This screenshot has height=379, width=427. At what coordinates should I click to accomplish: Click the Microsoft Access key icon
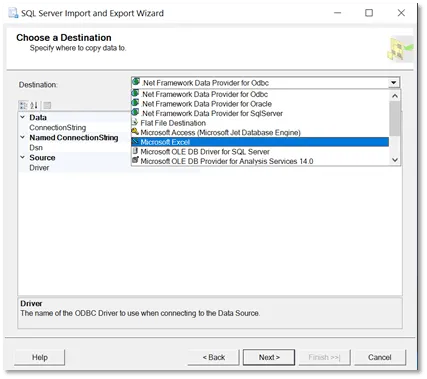click(135, 132)
